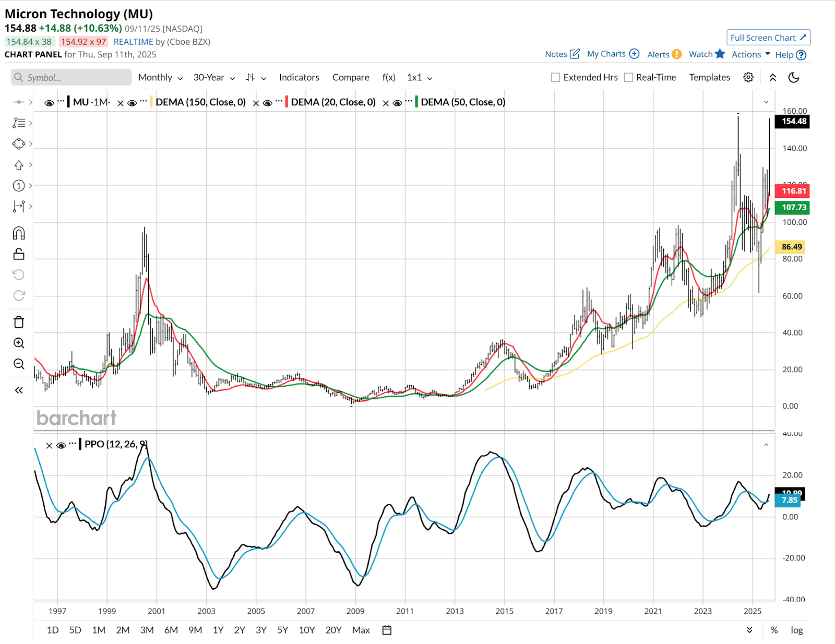Open chart settings gear

pos(748,77)
